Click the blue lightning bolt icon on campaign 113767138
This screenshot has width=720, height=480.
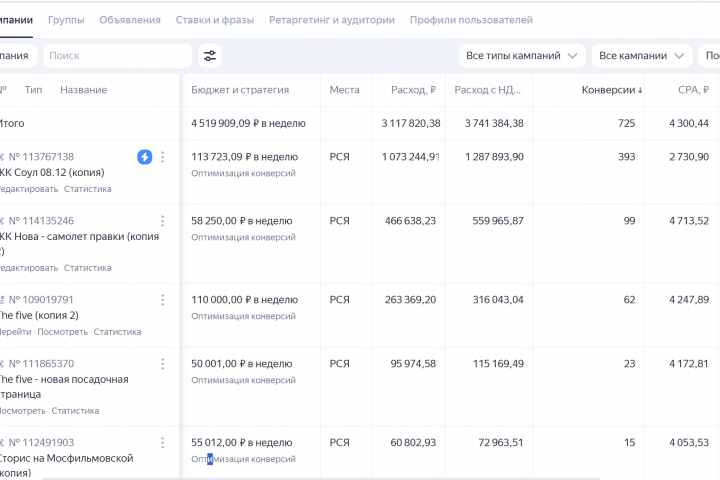pos(145,157)
